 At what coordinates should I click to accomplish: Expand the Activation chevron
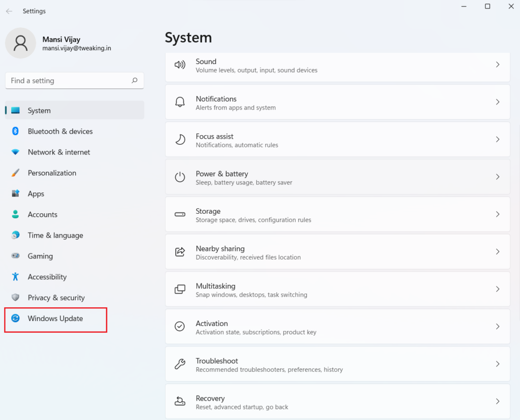[x=498, y=327]
